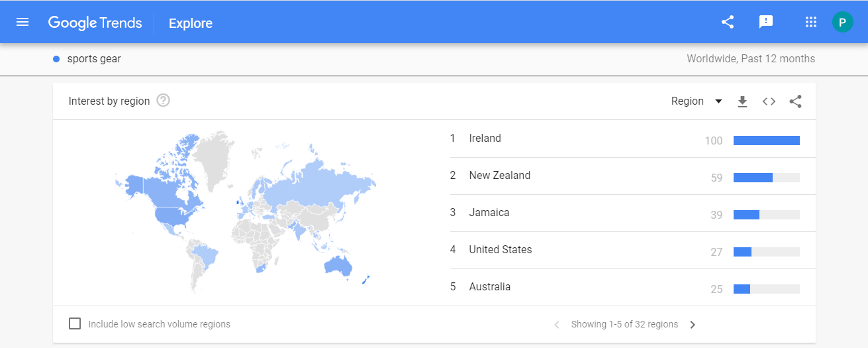Screen dimensions: 868x348
Task: Expand the Region dropdown
Action: tap(697, 101)
